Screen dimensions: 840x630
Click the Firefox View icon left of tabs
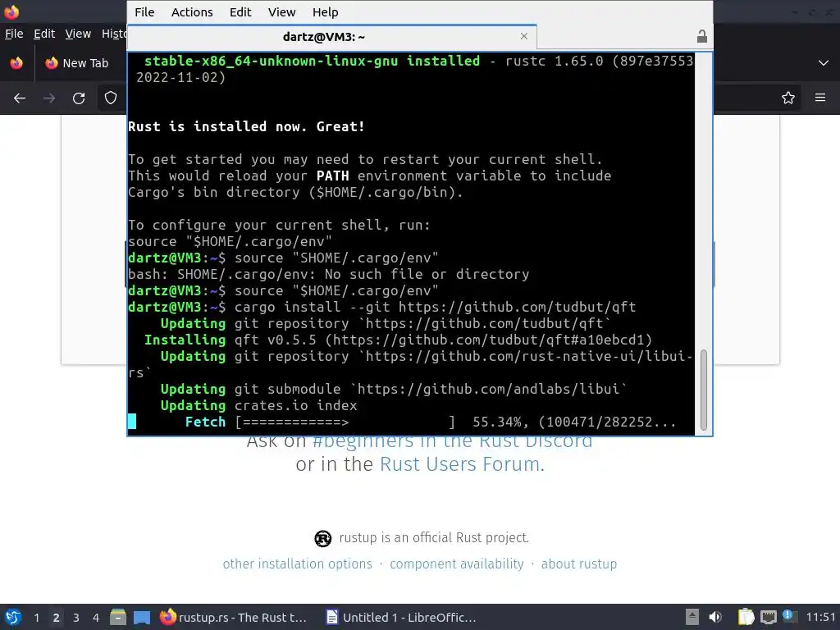[16, 63]
